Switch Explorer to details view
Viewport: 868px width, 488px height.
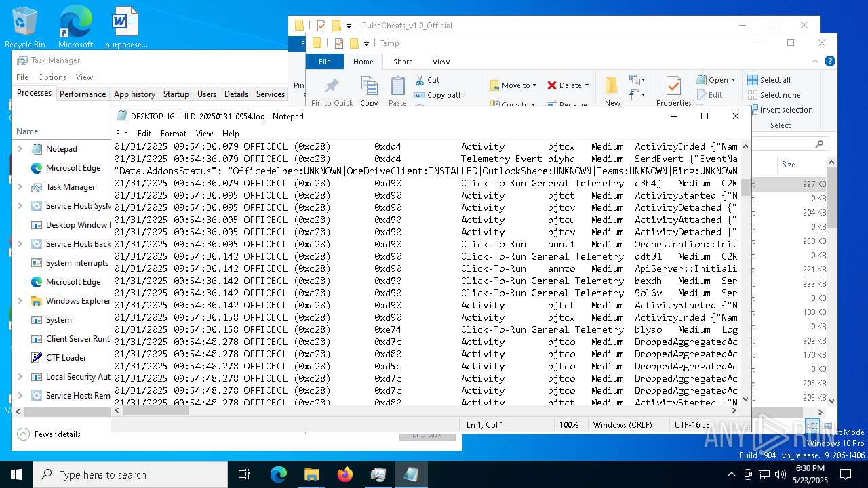click(813, 427)
